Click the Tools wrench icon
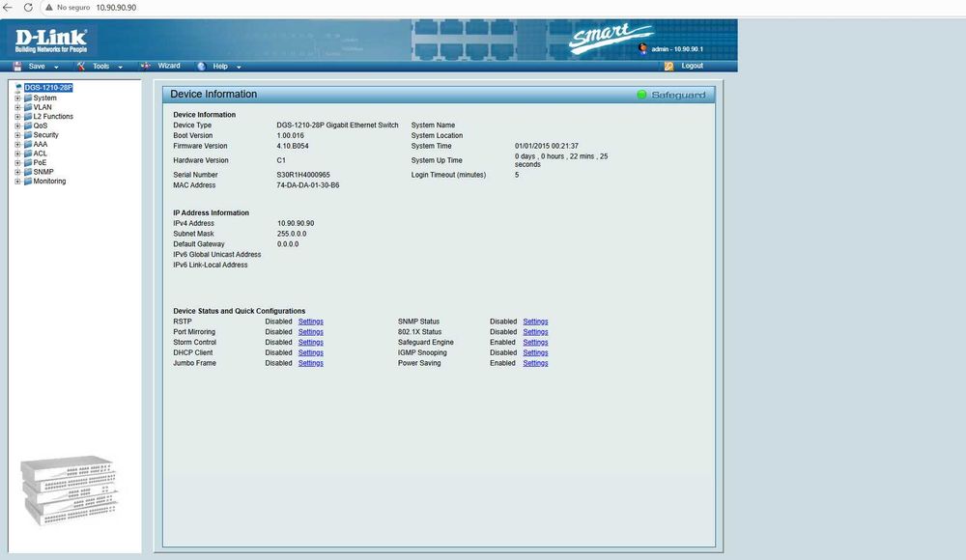The height and width of the screenshot is (560, 966). tap(81, 66)
